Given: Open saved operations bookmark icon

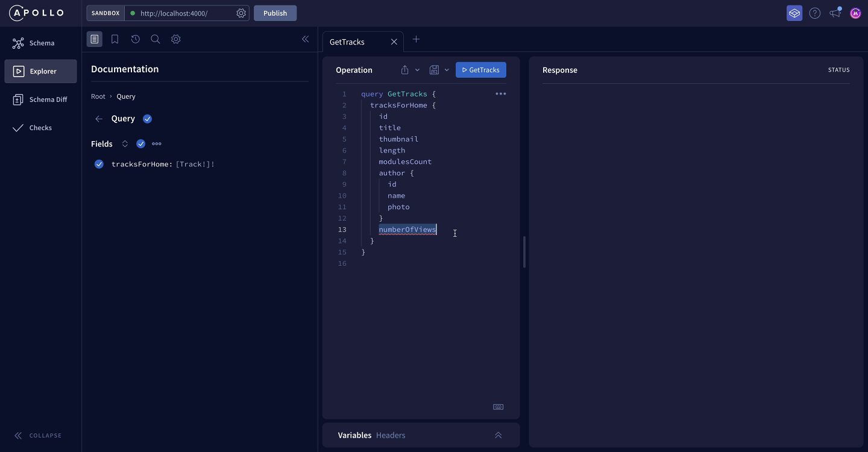Looking at the screenshot, I should (x=115, y=39).
